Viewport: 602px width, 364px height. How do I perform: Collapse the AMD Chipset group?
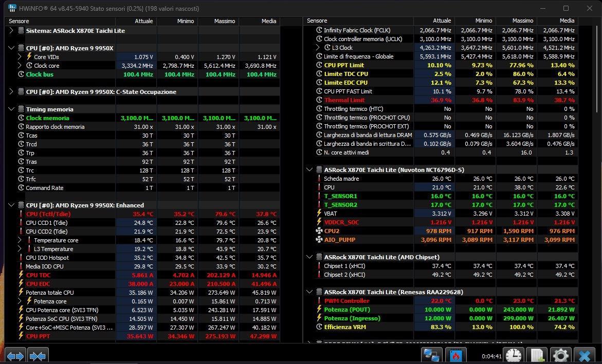click(x=309, y=257)
